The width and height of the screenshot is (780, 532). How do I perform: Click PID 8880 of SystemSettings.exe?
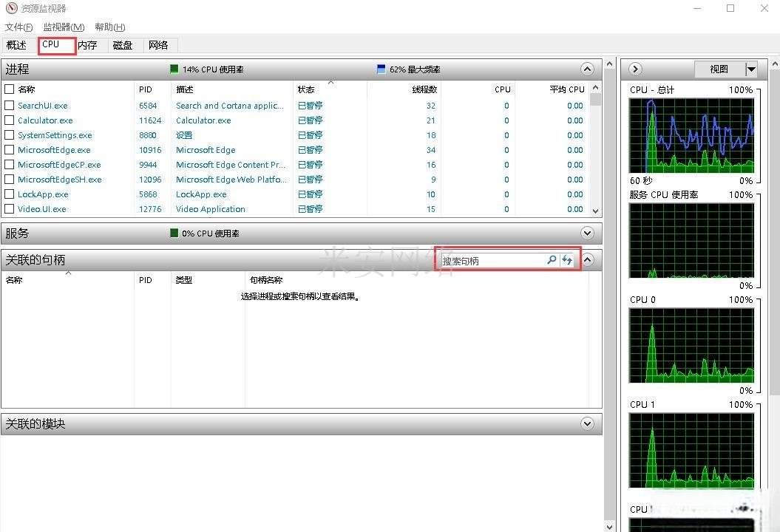click(148, 135)
